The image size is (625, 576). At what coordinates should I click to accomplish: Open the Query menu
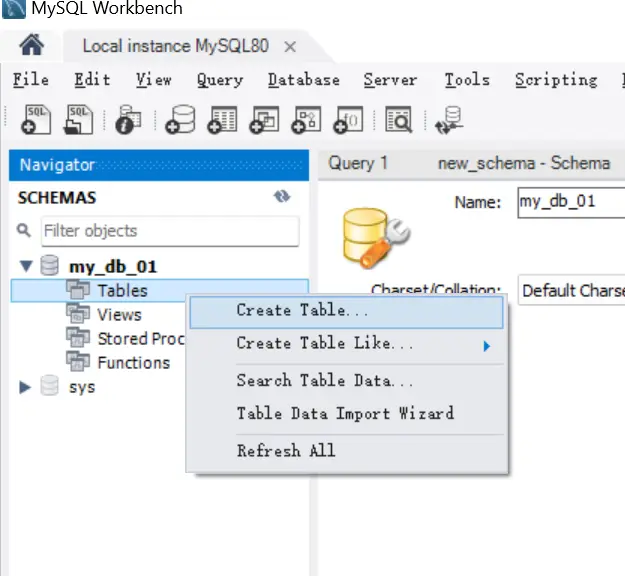pyautogui.click(x=220, y=80)
